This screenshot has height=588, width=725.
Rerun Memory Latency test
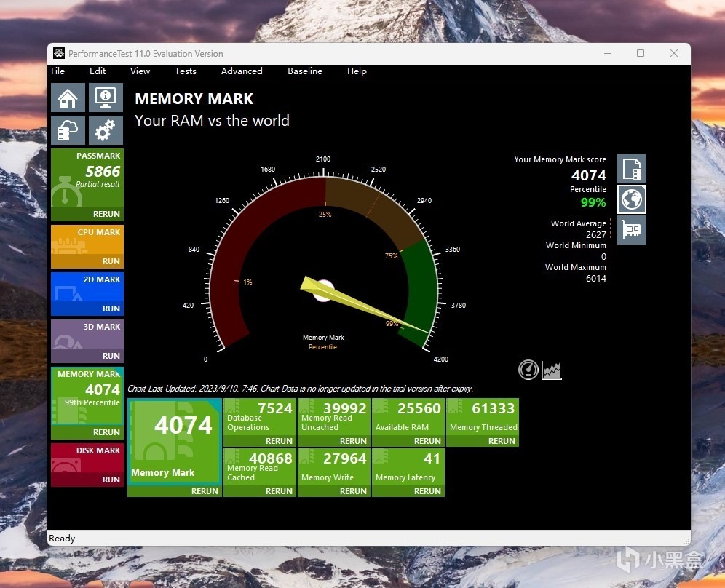coord(427,491)
